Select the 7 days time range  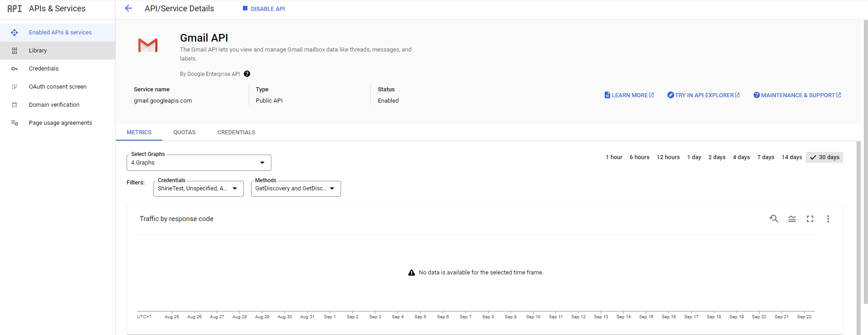[x=765, y=157]
